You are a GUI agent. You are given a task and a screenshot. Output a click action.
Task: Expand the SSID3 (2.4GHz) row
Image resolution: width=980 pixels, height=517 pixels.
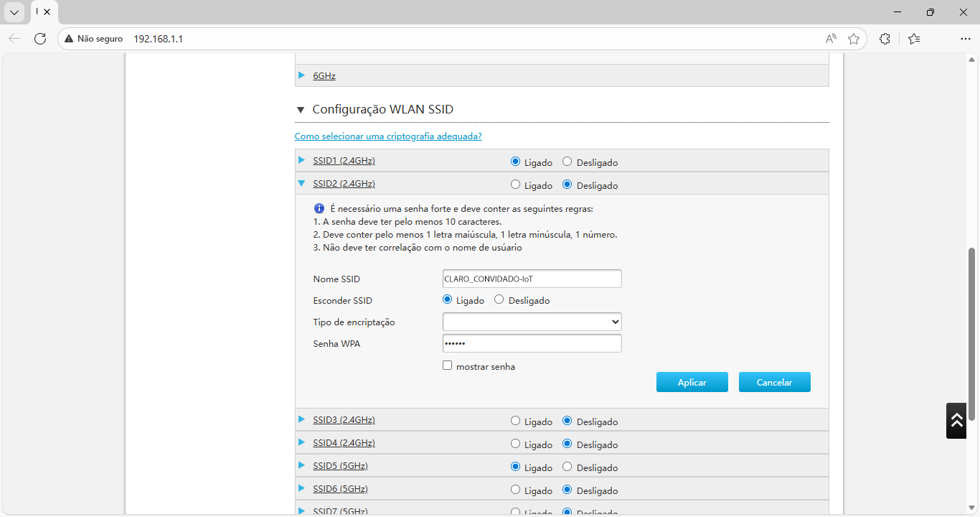[x=344, y=420]
